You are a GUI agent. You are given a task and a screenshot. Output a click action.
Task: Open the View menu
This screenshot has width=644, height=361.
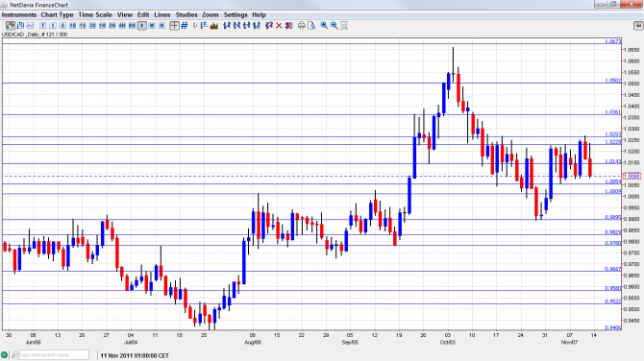pyautogui.click(x=125, y=14)
